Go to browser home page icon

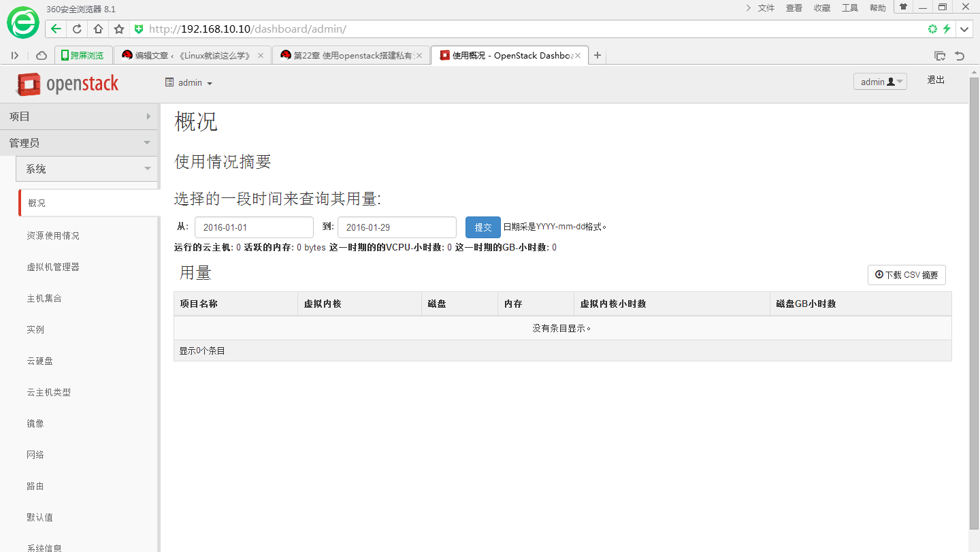98,29
